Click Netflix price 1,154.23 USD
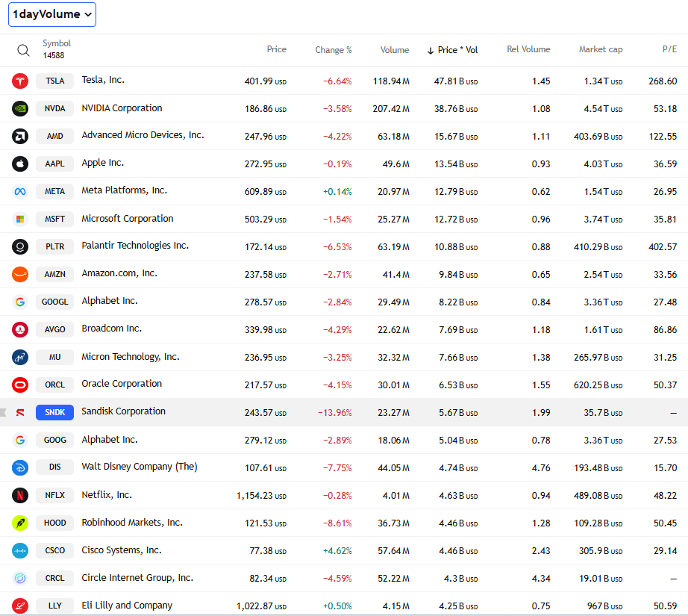688x616 pixels. 261,496
